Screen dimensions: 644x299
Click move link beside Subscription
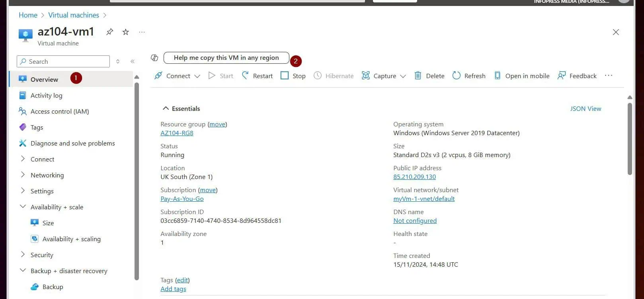pyautogui.click(x=208, y=190)
